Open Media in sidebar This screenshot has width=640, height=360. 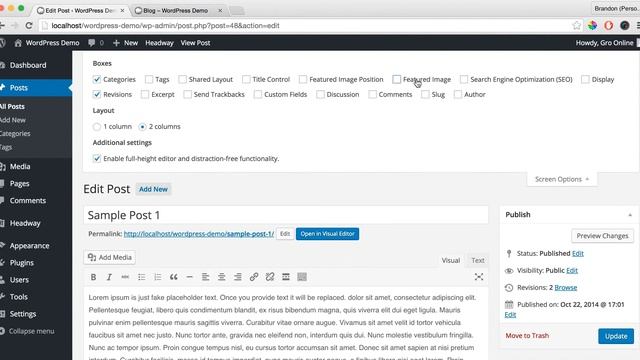[20, 167]
